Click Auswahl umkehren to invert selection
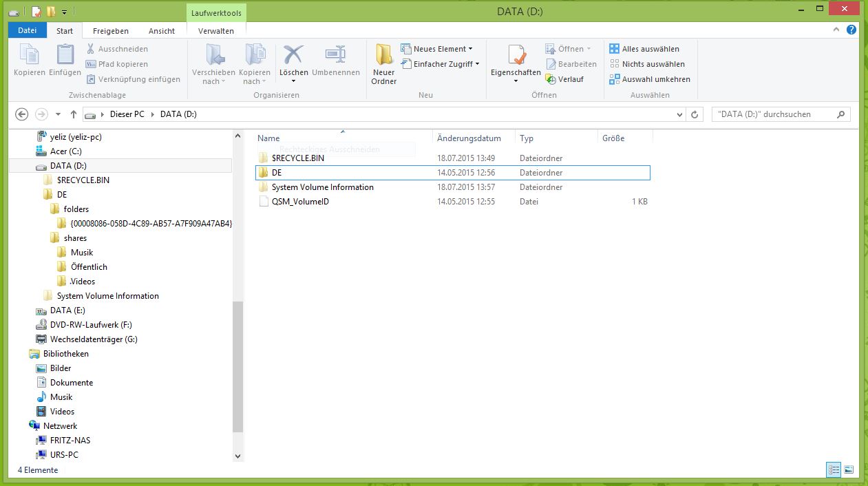 tap(649, 79)
